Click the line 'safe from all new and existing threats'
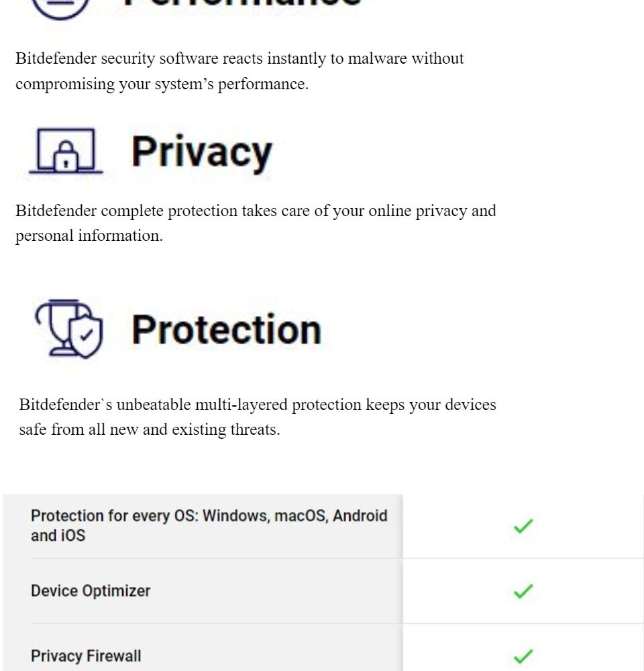Image resolution: width=644 pixels, height=671 pixels. pos(150,429)
